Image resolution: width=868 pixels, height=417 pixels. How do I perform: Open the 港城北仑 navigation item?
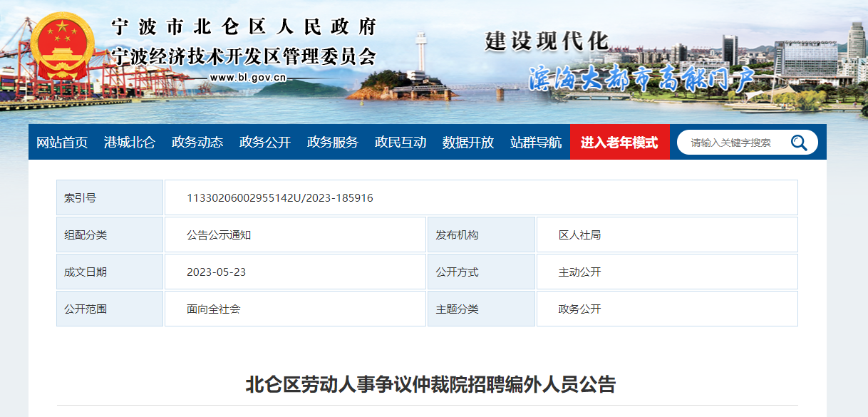[x=129, y=143]
